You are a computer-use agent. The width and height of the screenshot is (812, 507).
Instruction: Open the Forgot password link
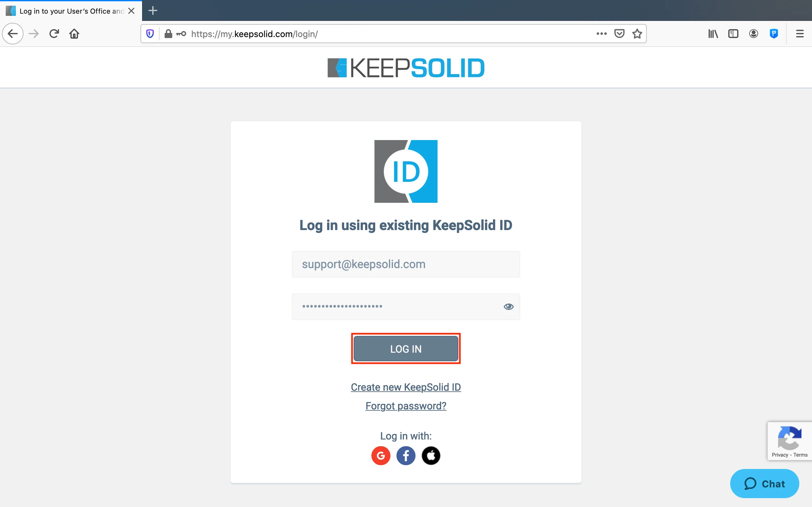pos(406,406)
